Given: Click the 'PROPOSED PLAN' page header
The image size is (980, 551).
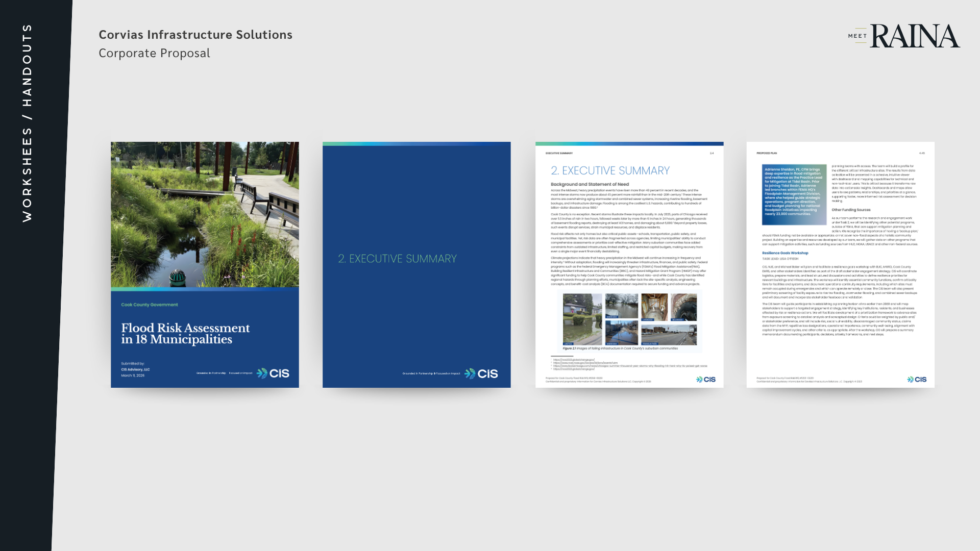Looking at the screenshot, I should click(767, 153).
